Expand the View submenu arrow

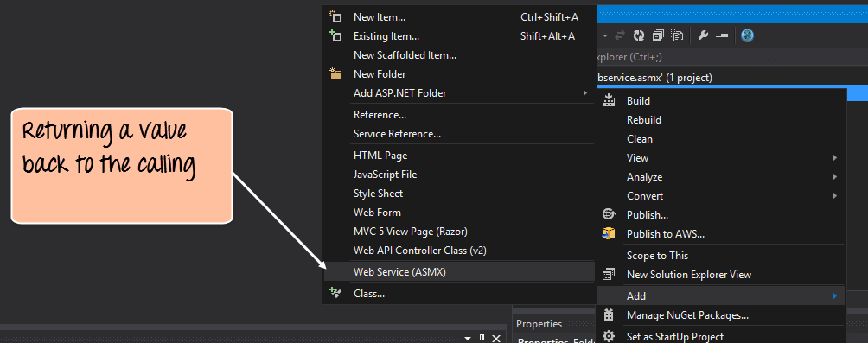(835, 157)
